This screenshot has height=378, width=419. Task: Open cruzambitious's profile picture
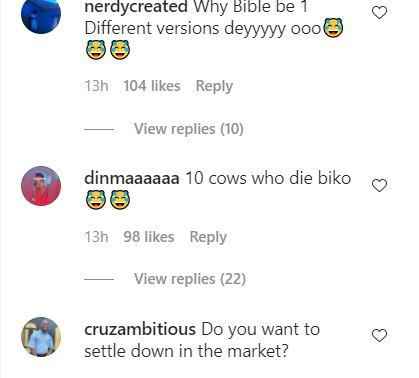click(x=41, y=337)
